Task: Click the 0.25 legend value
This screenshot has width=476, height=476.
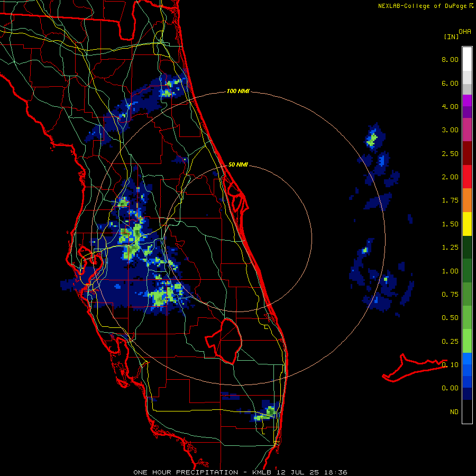Action: pos(450,342)
